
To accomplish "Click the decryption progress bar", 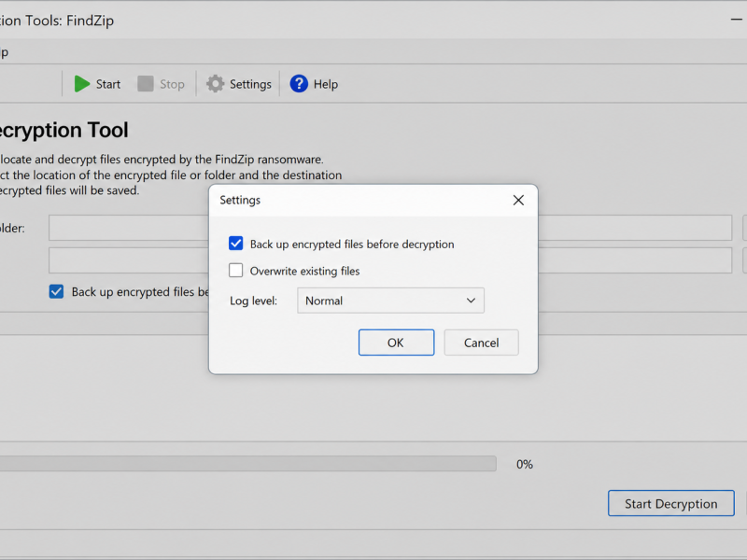I will (x=247, y=464).
